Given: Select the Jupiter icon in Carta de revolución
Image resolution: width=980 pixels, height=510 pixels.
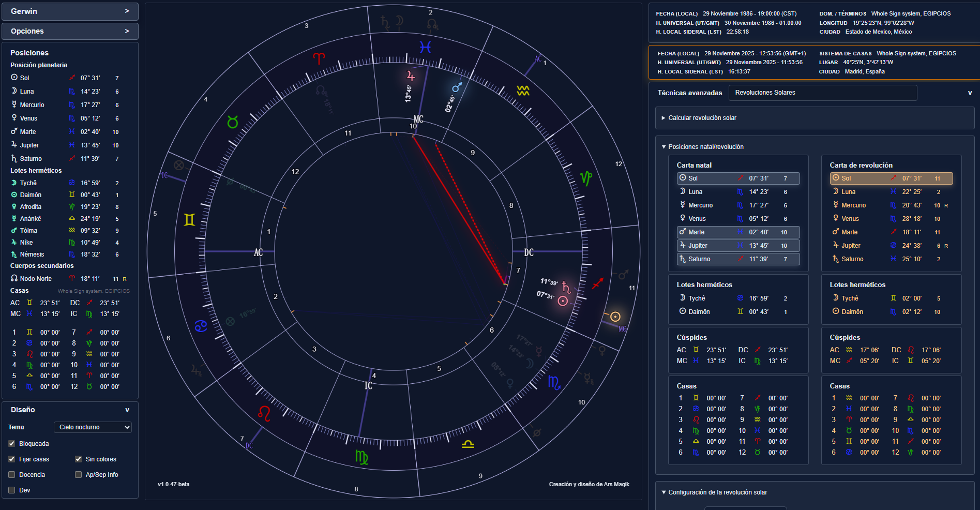Looking at the screenshot, I should [836, 245].
